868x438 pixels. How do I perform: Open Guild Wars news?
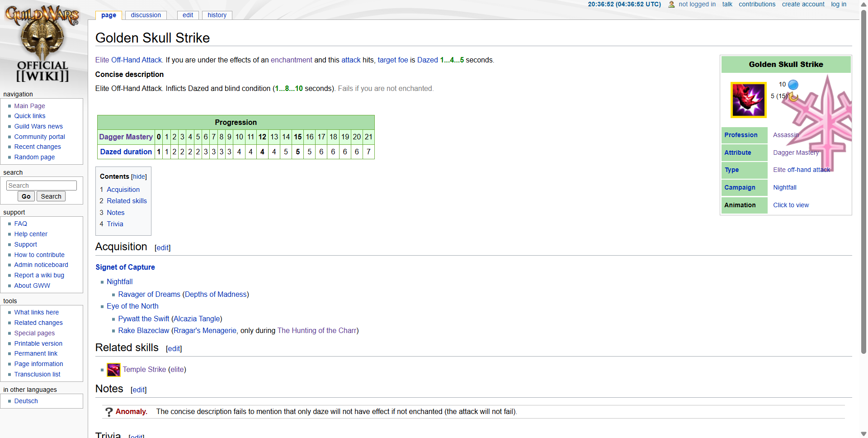click(x=38, y=126)
